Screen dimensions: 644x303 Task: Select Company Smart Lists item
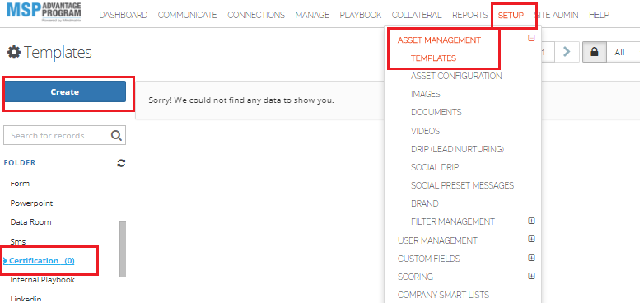click(443, 295)
